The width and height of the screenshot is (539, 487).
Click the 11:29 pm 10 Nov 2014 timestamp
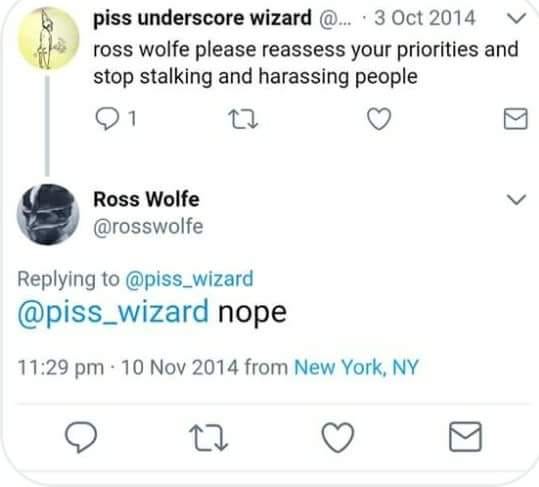(128, 367)
